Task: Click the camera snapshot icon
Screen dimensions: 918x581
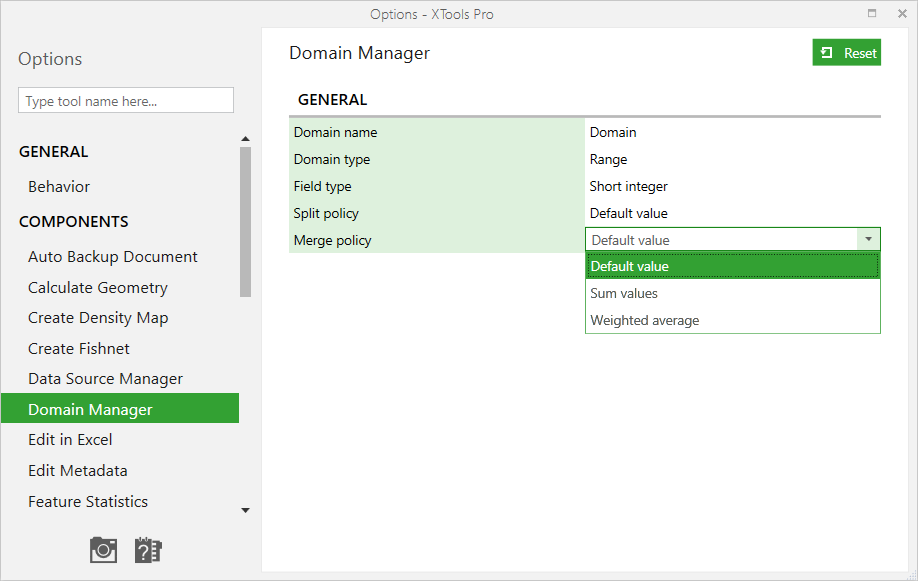Action: tap(104, 549)
